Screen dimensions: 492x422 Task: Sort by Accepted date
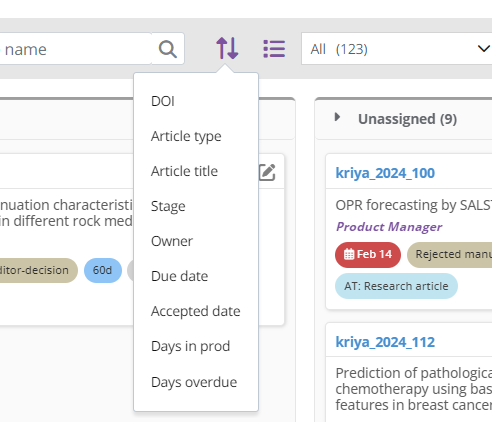[x=196, y=311]
